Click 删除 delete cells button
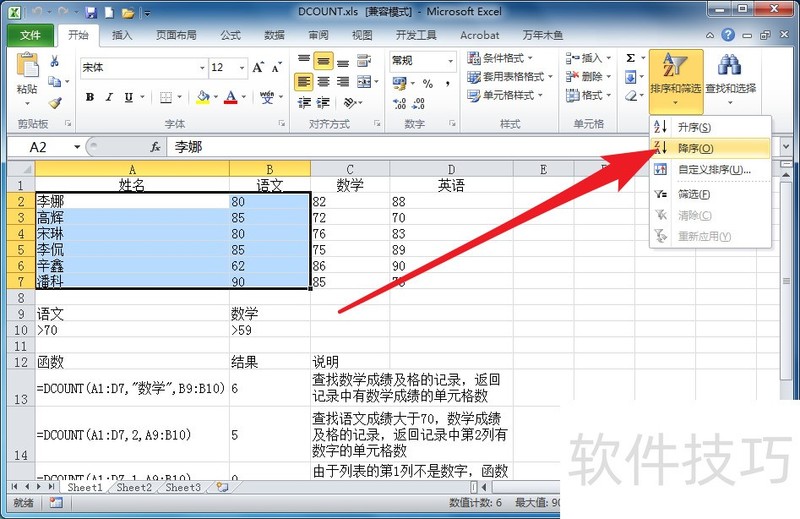This screenshot has height=519, width=800. click(x=588, y=77)
